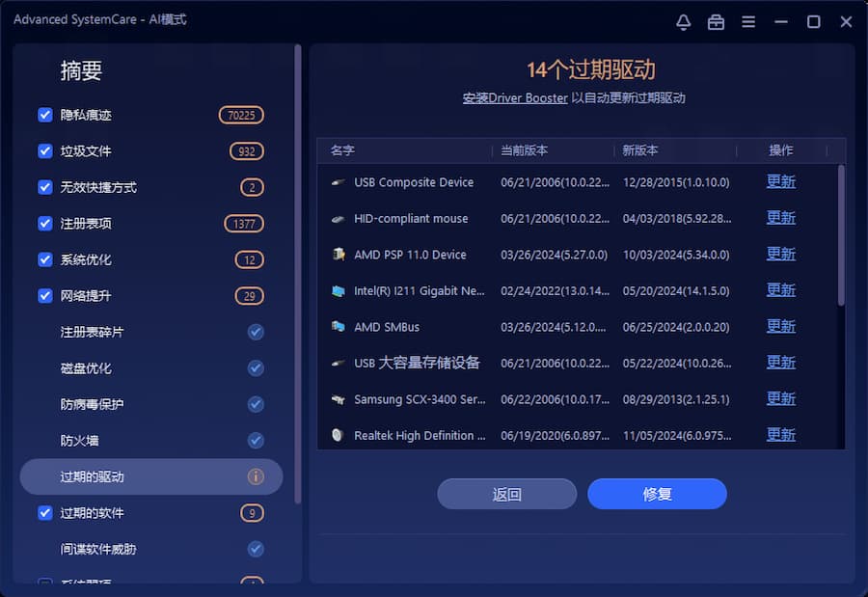Click the 12 count badge for 系统优化

(x=249, y=259)
